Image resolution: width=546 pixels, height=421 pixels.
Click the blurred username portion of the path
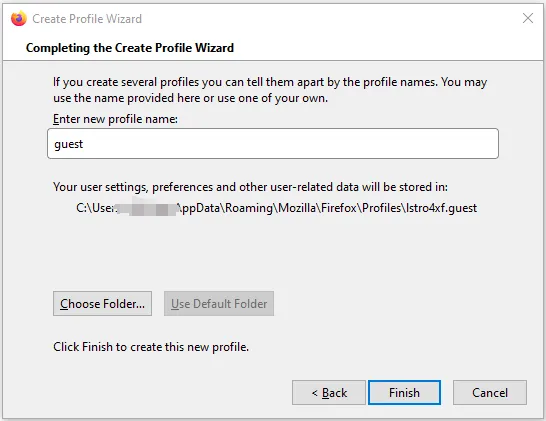tap(146, 207)
